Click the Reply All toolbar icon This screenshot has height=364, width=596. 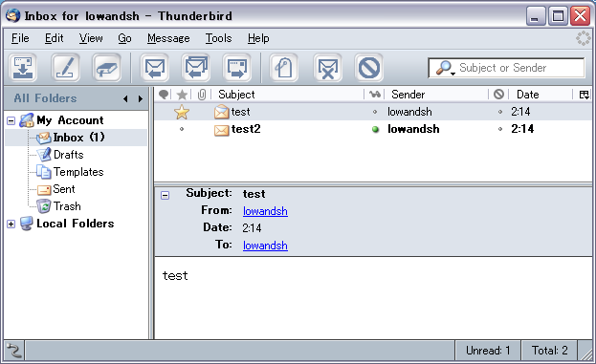[x=196, y=68]
